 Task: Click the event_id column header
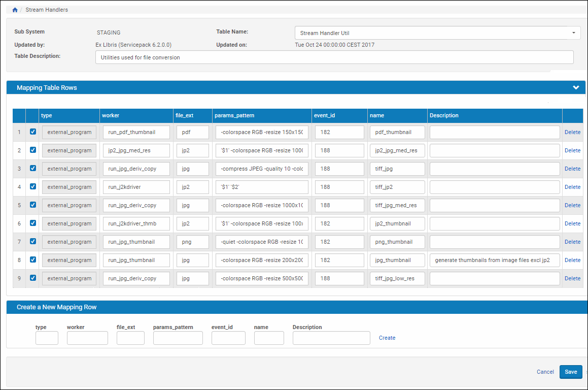[x=325, y=115]
